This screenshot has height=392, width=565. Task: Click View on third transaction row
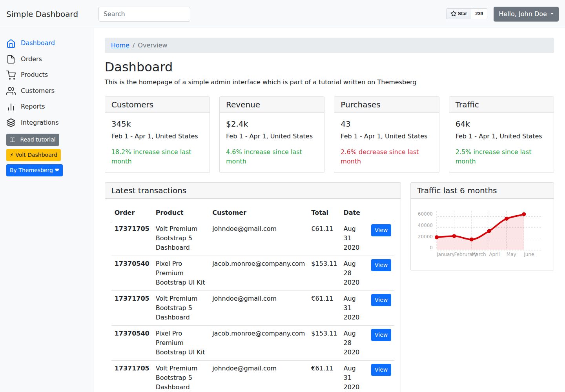point(381,300)
